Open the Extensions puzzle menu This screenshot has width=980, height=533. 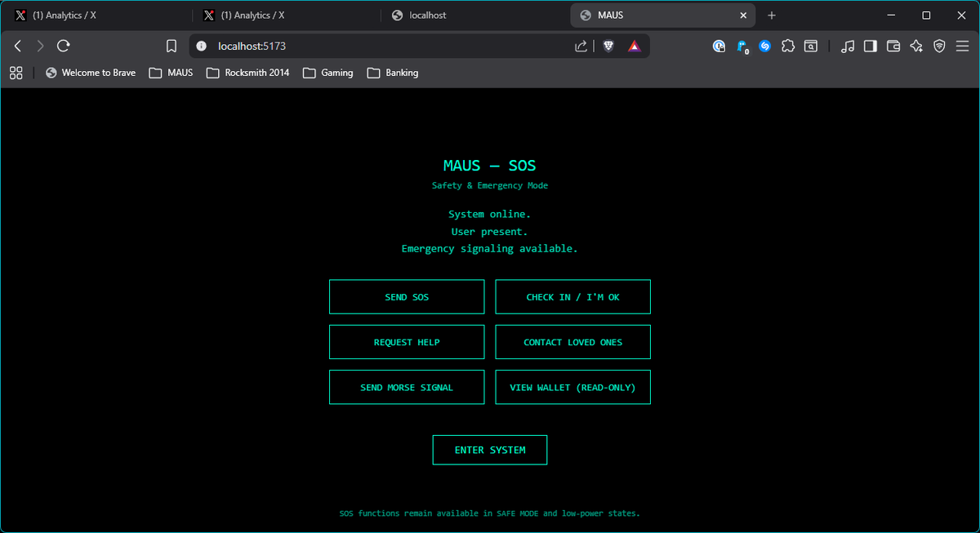[788, 47]
